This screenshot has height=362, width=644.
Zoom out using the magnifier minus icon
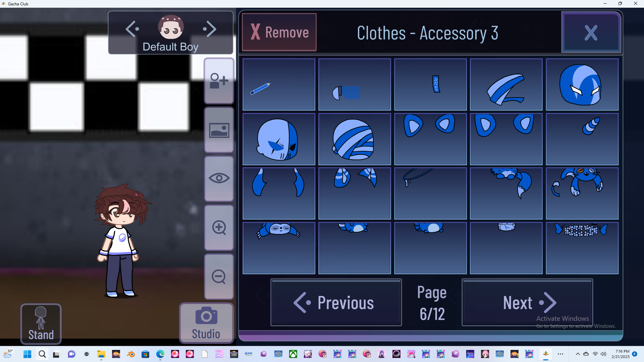click(x=219, y=277)
